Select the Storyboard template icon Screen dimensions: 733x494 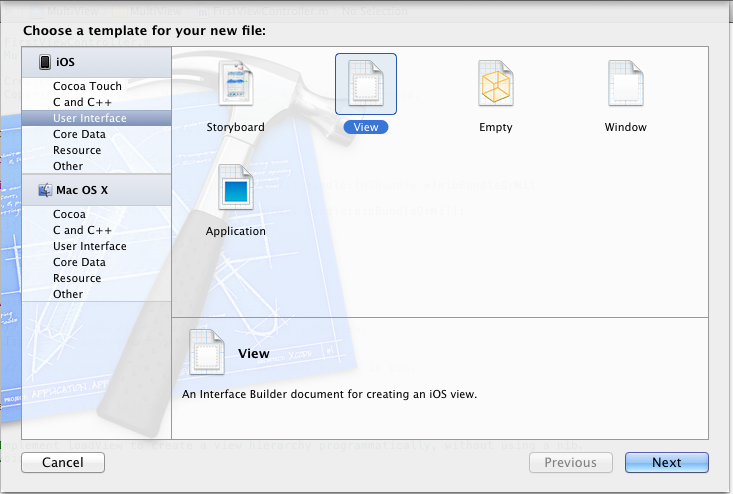236,86
